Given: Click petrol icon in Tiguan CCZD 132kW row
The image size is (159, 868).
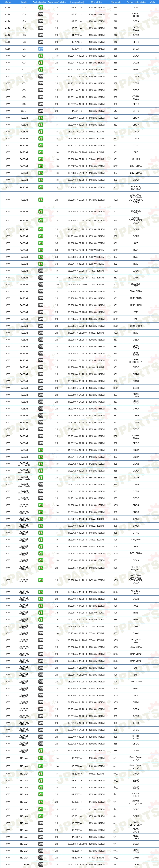Looking at the screenshot, I should pos(41,809).
